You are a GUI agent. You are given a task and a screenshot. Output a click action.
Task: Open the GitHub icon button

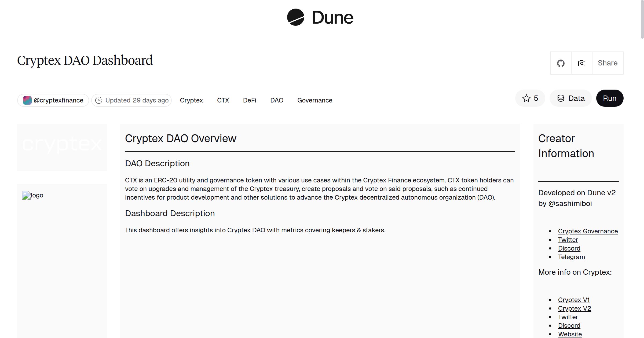tap(561, 63)
